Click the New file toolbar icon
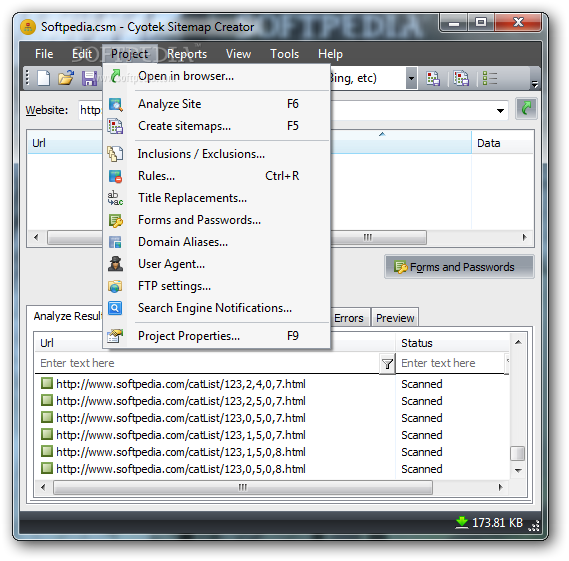Screen dimensions: 569x561 (44, 78)
